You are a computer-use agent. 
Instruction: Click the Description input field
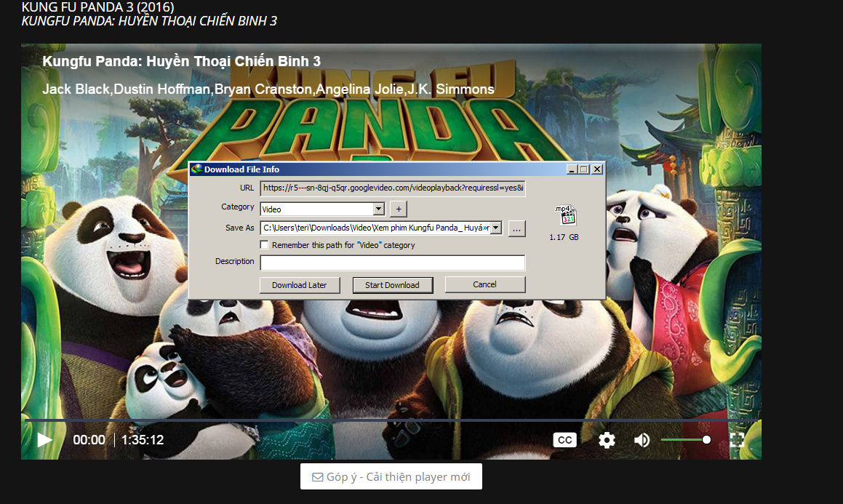pyautogui.click(x=393, y=263)
